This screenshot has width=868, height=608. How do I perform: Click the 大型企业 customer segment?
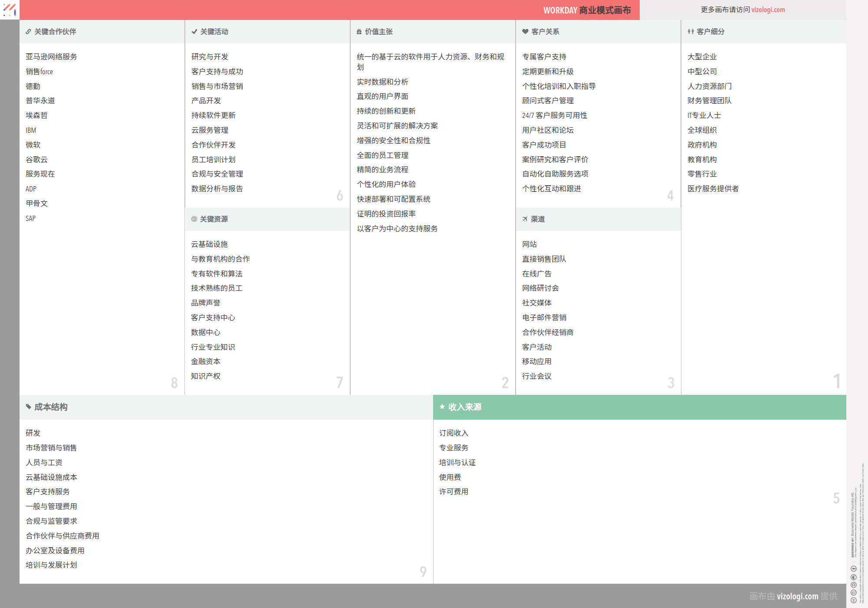(702, 57)
